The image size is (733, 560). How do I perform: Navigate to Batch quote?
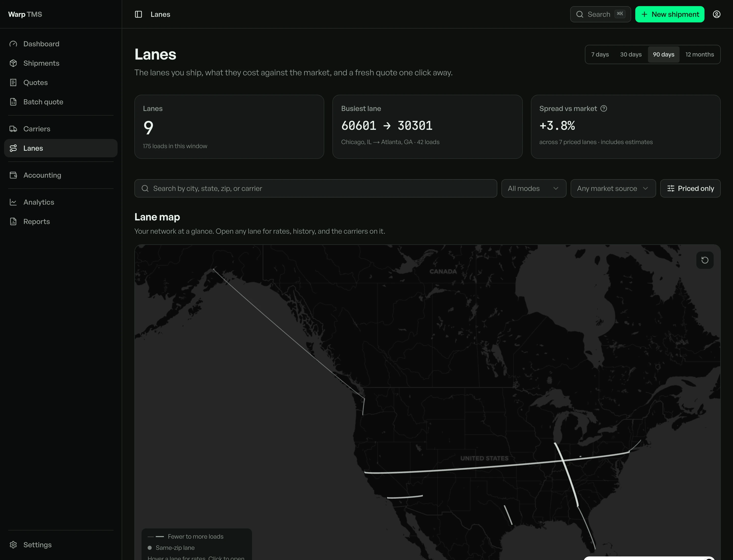point(61,102)
